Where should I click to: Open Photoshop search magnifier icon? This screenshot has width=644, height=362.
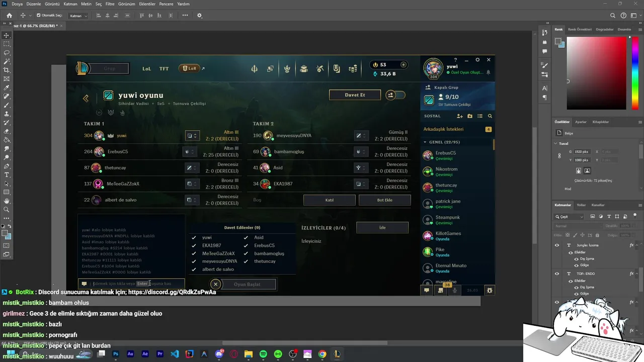pos(612,16)
